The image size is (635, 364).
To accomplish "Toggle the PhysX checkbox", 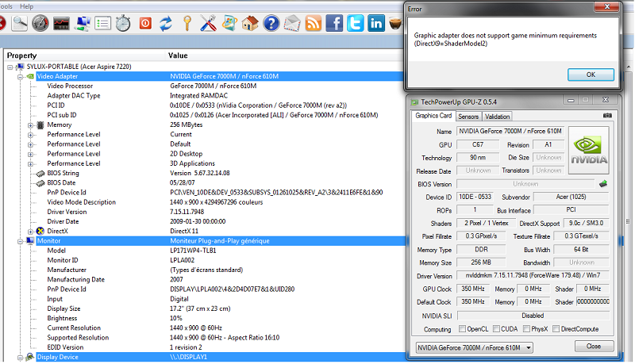I will coord(526,329).
